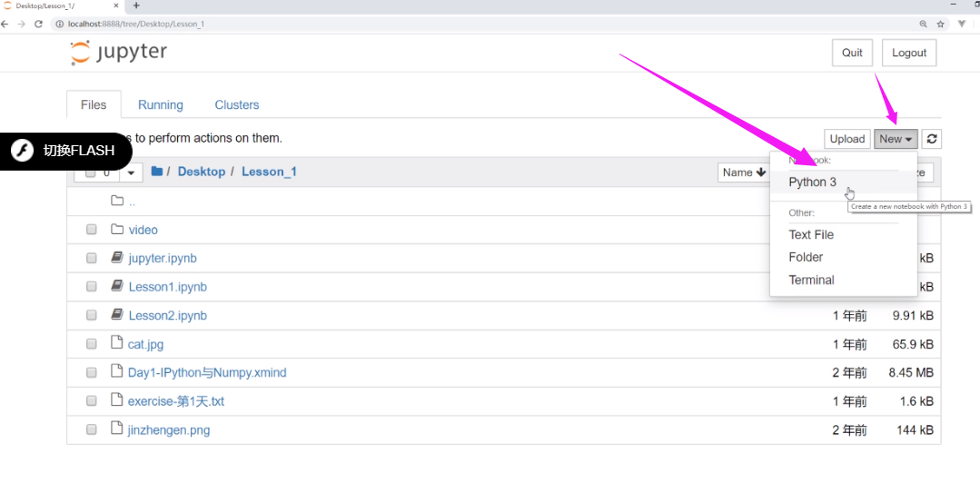
Task: Open the browser zoom indicator
Action: (923, 24)
